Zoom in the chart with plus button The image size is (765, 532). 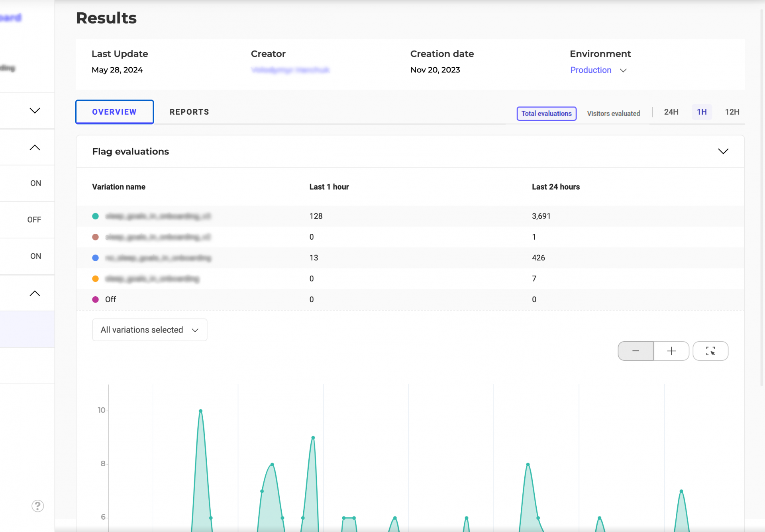671,351
